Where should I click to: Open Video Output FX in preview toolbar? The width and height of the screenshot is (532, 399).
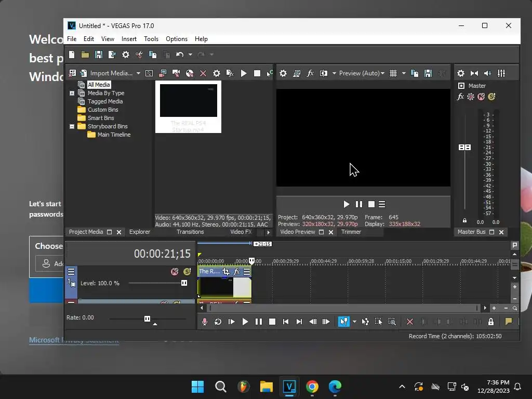310,73
